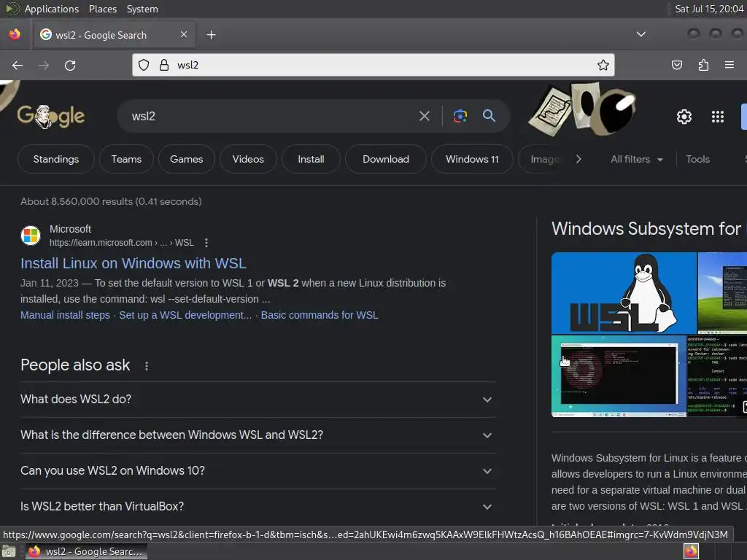This screenshot has height=560, width=747.
Task: Select the Teams filter chip
Action: 126,159
